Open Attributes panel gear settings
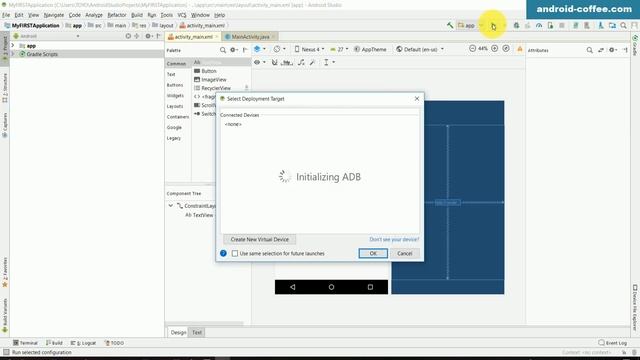The width and height of the screenshot is (640, 360). (613, 50)
